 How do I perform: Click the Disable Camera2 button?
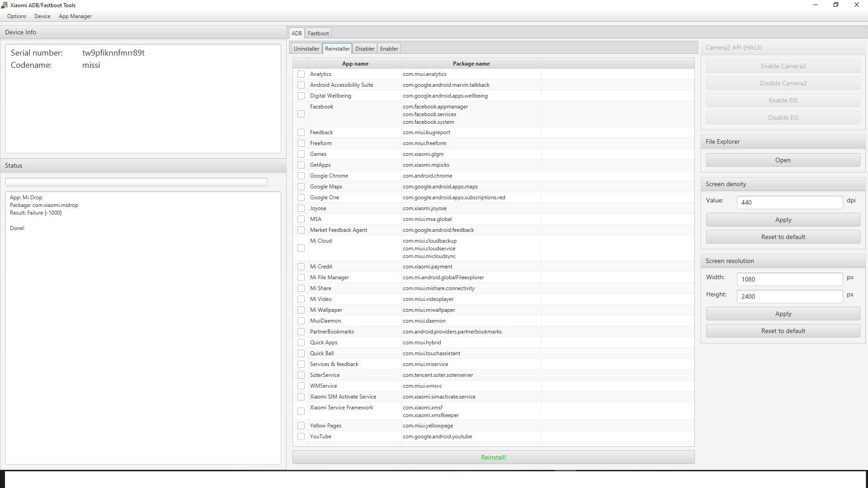783,83
